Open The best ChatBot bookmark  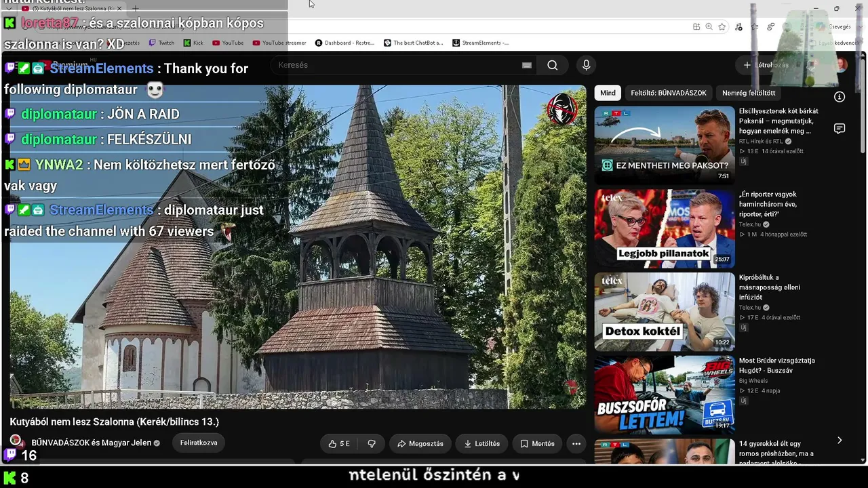point(414,43)
